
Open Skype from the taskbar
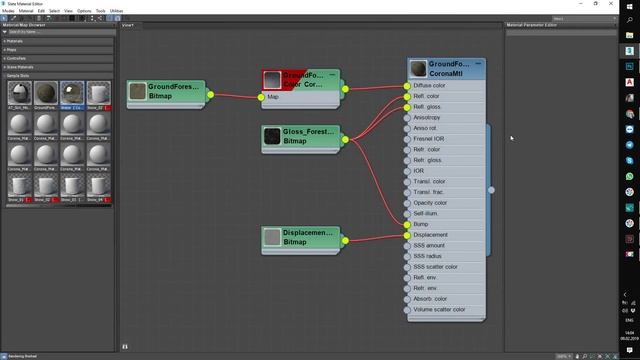click(629, 160)
